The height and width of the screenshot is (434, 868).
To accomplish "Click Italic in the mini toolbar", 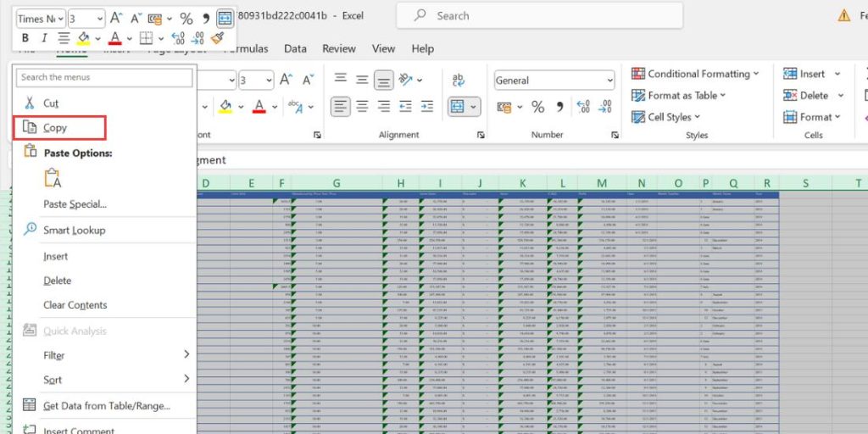I will pos(44,38).
